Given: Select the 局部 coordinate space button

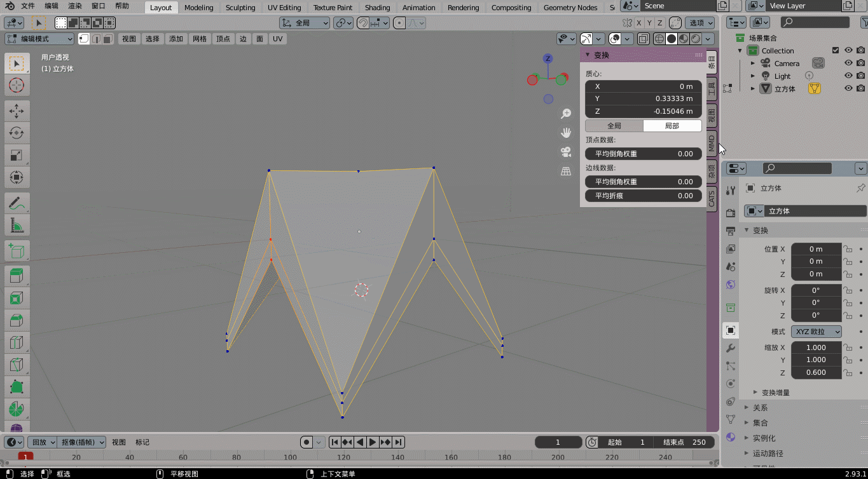Looking at the screenshot, I should [672, 126].
